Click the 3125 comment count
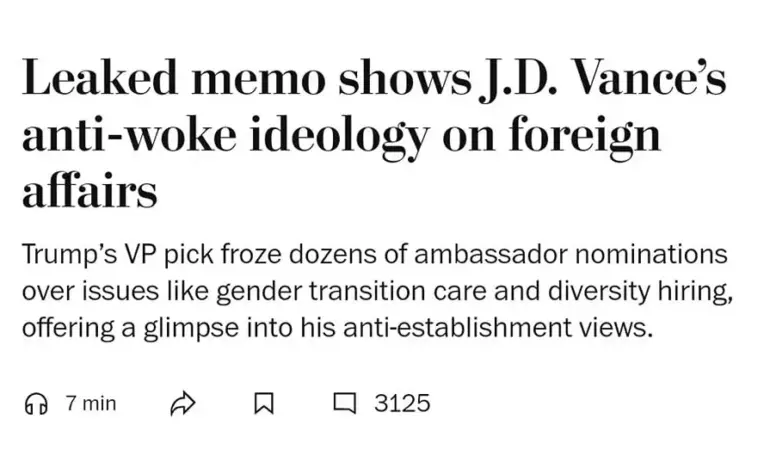Image resolution: width=770 pixels, height=462 pixels. click(x=402, y=404)
